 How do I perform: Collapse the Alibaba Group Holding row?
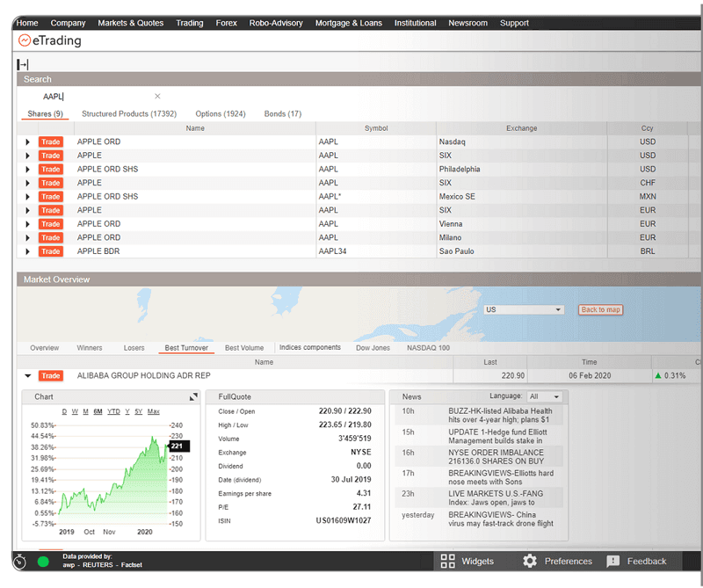(x=28, y=376)
